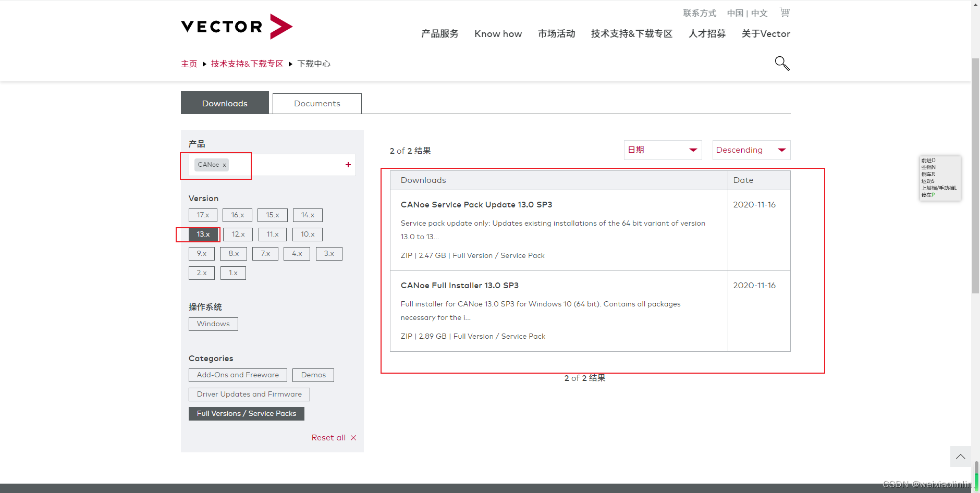Toggle version 11.x filter
This screenshot has height=493, width=980.
click(273, 235)
